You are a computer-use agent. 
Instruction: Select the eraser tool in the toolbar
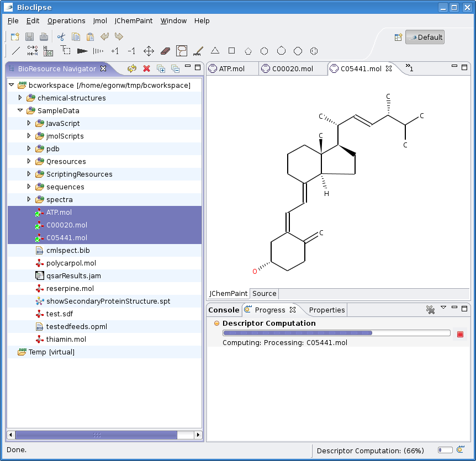[165, 51]
